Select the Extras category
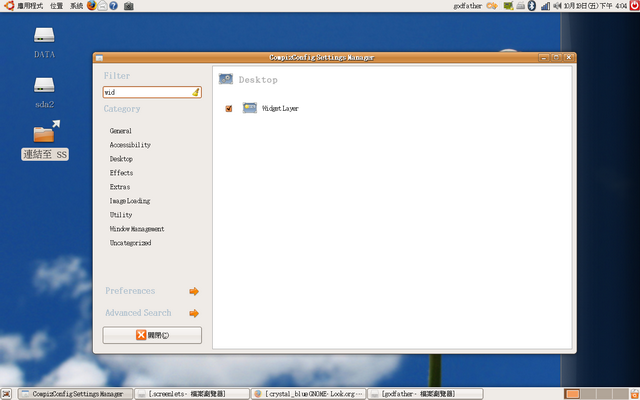Viewport: 640px width, 400px height. [120, 187]
